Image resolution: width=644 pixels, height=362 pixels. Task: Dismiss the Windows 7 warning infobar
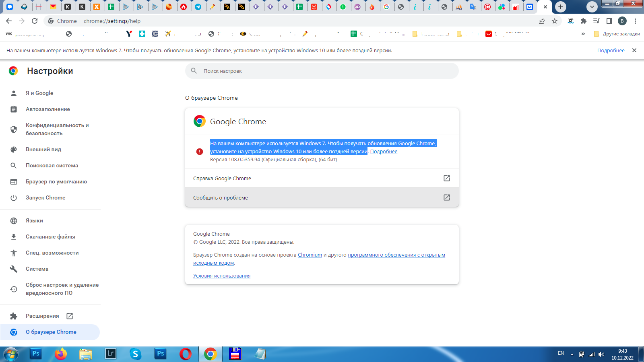634,50
